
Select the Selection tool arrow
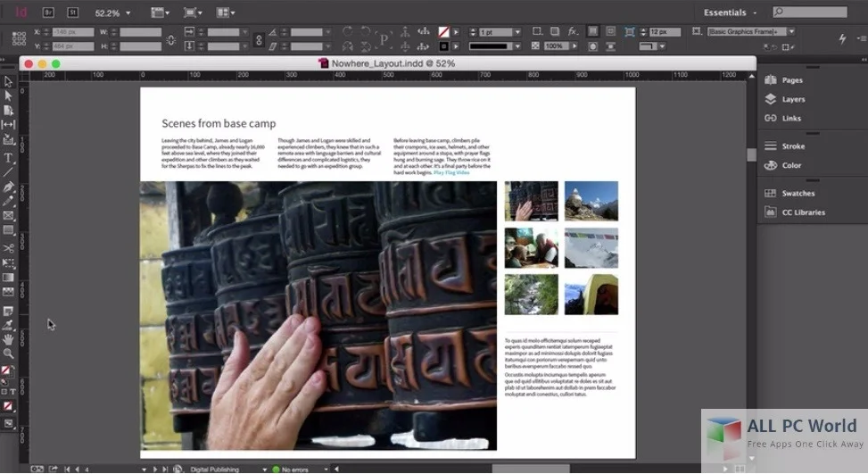pos(8,82)
